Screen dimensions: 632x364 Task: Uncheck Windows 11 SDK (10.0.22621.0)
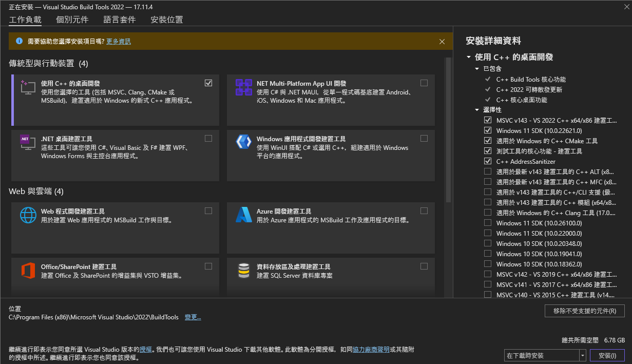tap(488, 130)
